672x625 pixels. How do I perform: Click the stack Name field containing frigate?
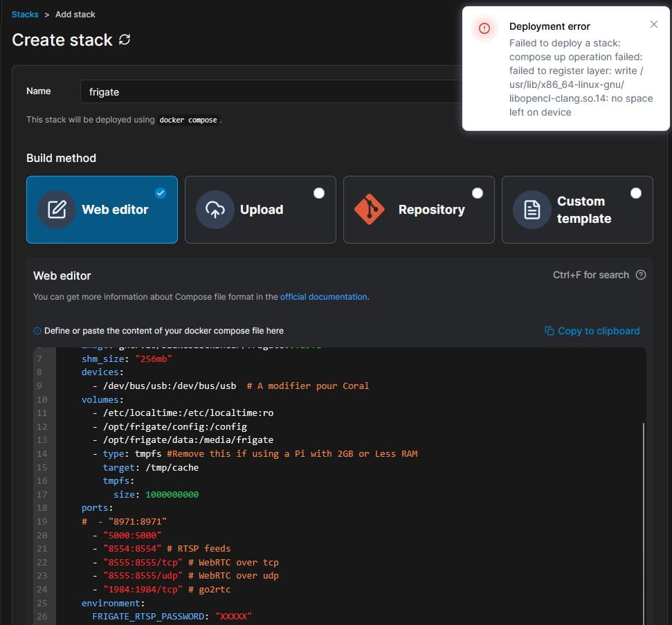pyautogui.click(x=270, y=91)
